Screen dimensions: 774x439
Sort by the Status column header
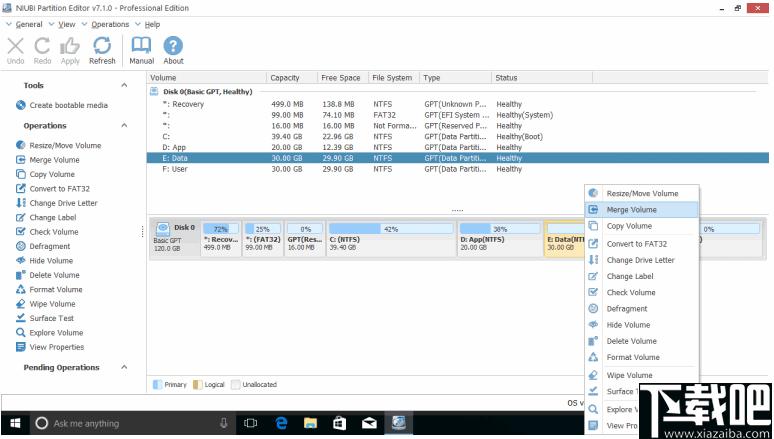coord(542,78)
